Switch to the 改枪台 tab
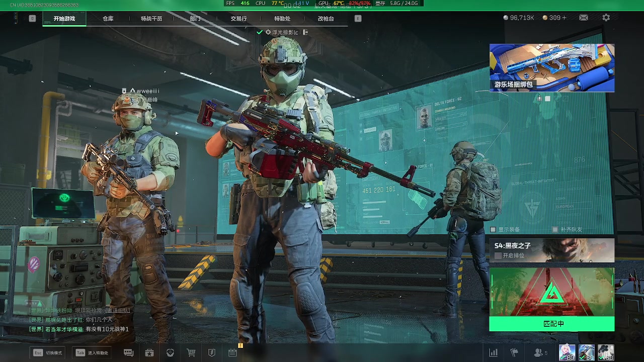Screen dimensions: 644x362 pyautogui.click(x=326, y=19)
